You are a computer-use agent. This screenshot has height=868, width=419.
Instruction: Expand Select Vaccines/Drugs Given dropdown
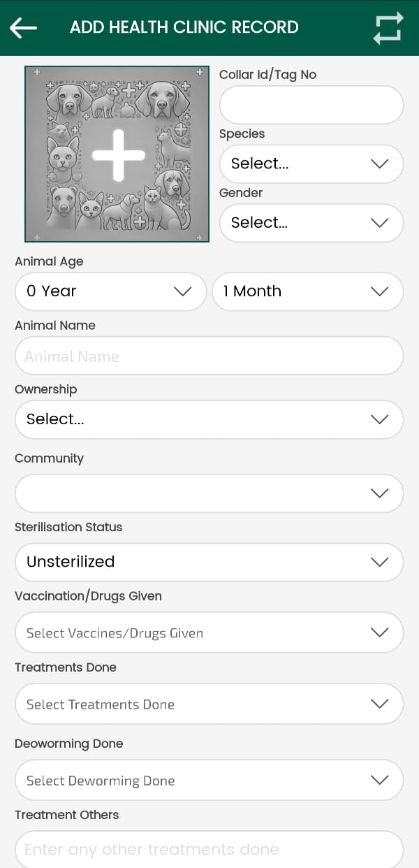[x=209, y=633]
